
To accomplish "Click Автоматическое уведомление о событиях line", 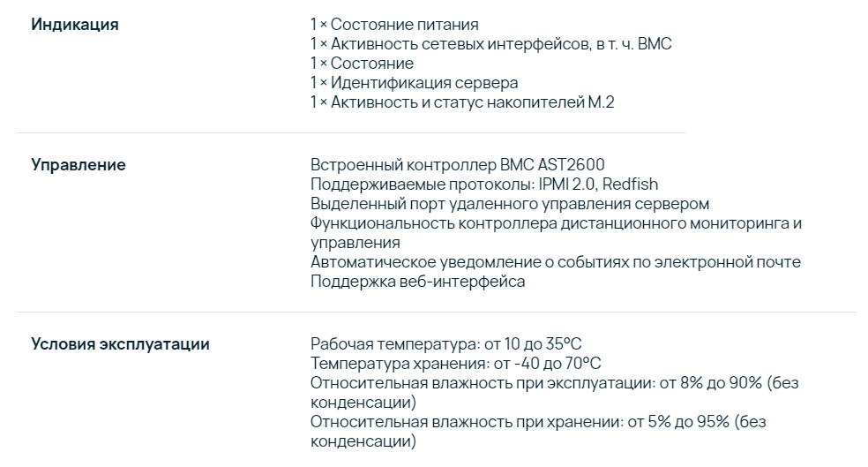I will click(555, 261).
